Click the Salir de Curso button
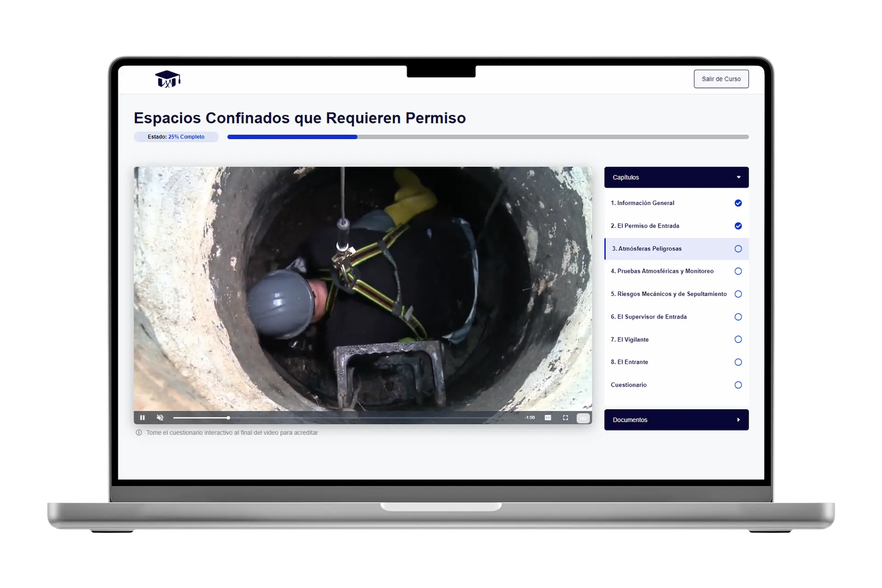Screen dimensions: 882x588 [x=721, y=79]
